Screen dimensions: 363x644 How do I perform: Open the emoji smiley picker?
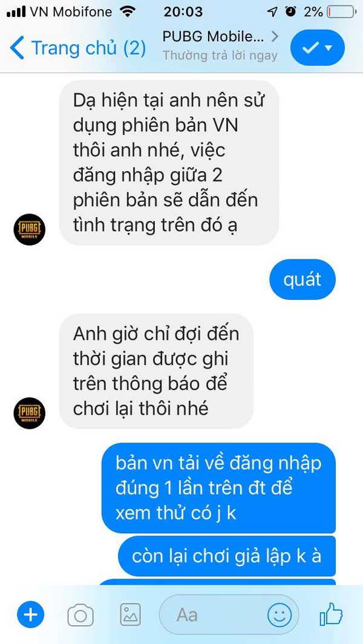[280, 615]
